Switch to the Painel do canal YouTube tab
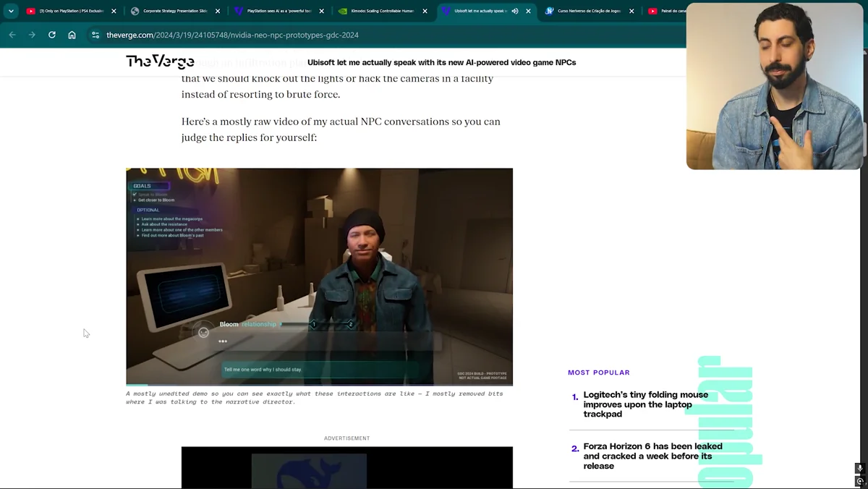The image size is (868, 489). click(665, 11)
